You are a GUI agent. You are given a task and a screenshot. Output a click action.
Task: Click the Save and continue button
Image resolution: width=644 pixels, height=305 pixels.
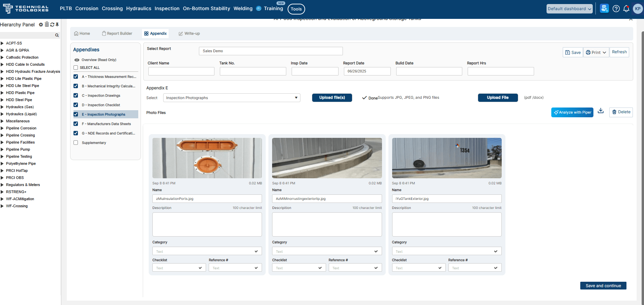click(603, 286)
